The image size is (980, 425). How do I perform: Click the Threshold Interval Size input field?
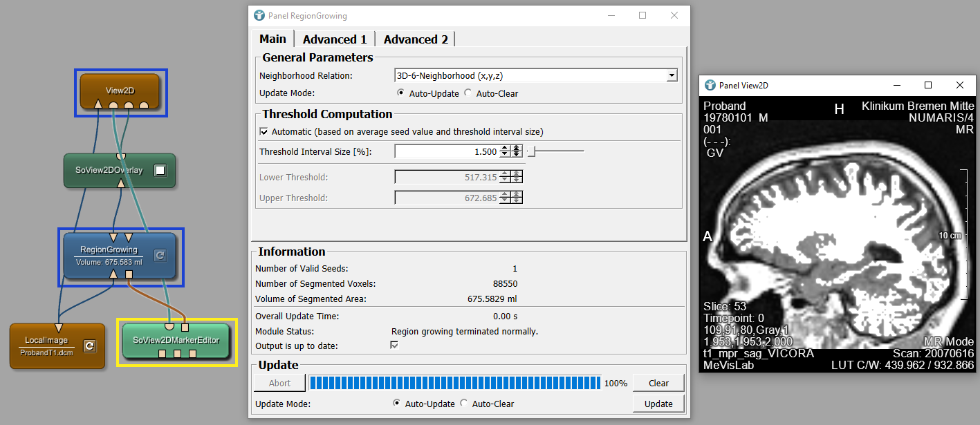pyautogui.click(x=446, y=151)
